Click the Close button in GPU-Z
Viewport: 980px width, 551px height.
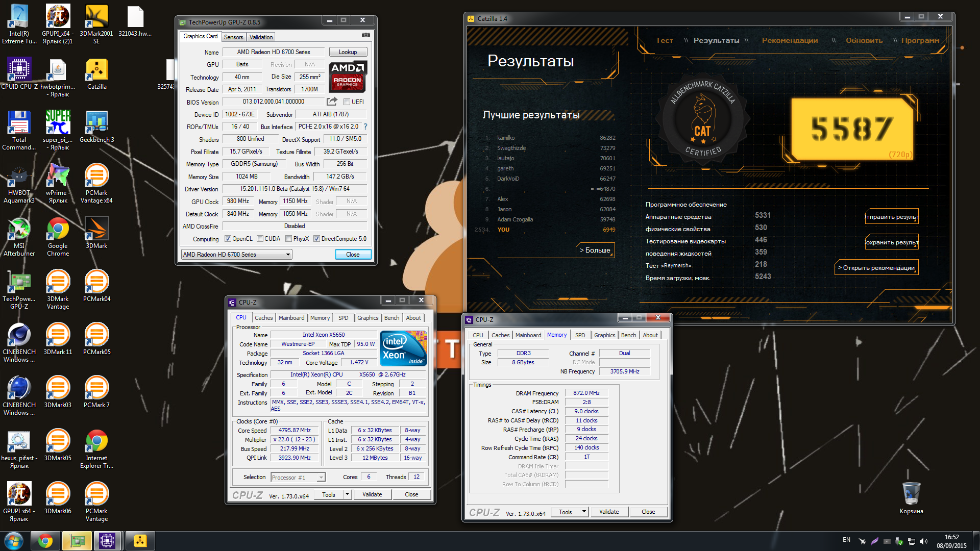point(353,255)
